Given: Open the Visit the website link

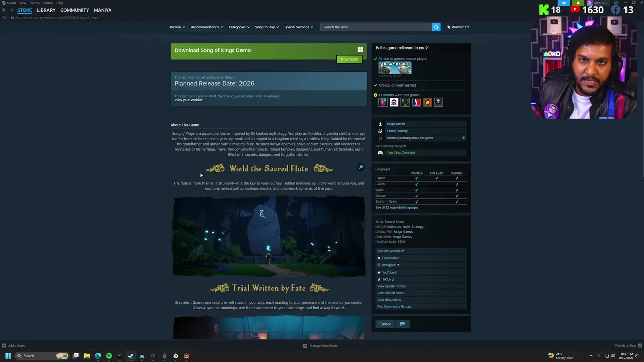Looking at the screenshot, I should [x=390, y=251].
